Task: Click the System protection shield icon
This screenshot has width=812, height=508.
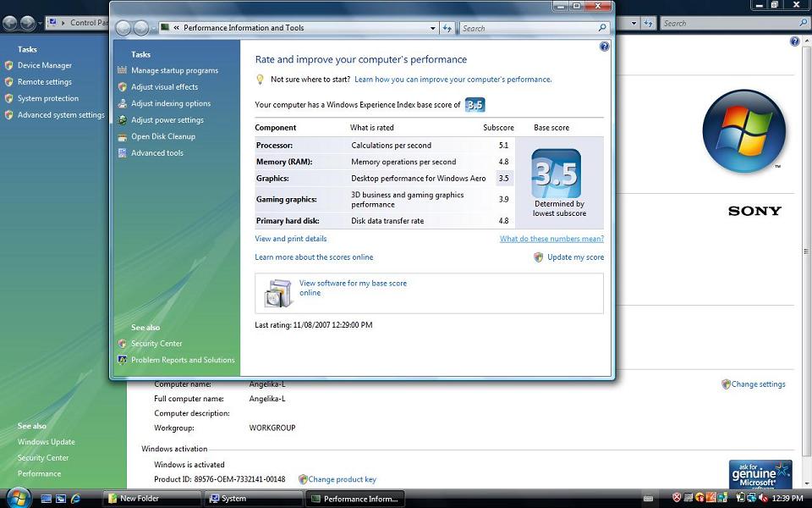Action: pyautogui.click(x=8, y=98)
